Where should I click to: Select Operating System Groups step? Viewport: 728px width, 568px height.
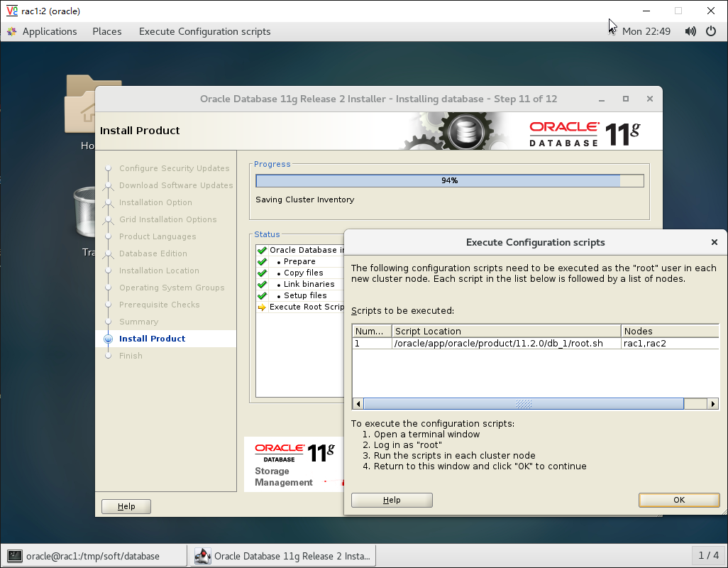click(172, 288)
